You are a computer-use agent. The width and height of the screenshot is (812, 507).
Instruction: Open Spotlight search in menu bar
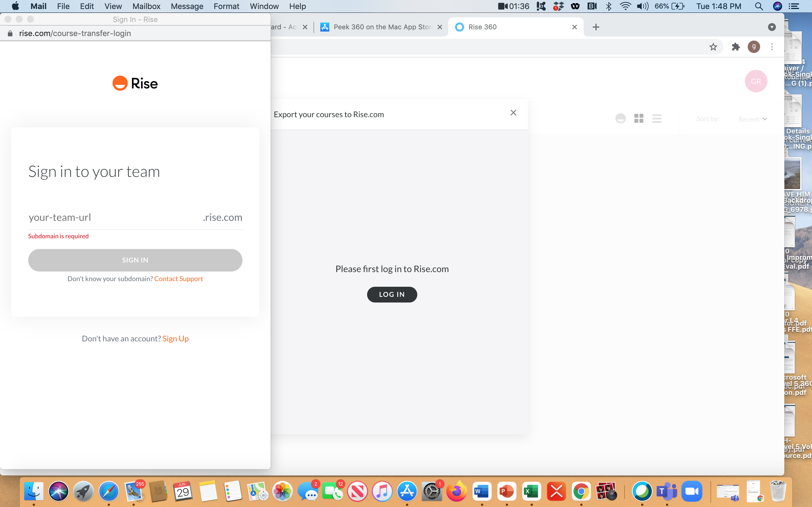pos(759,6)
